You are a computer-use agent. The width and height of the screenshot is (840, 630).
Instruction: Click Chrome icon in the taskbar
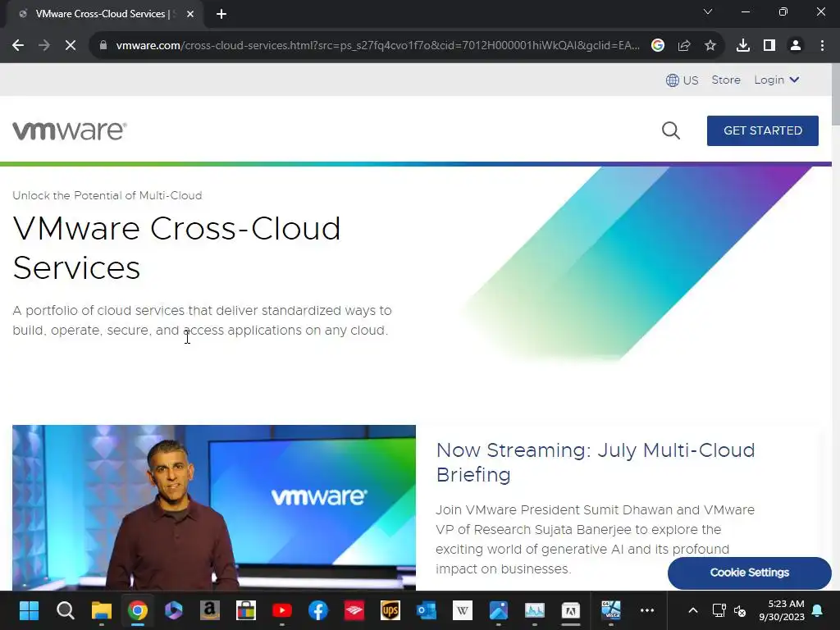tap(138, 610)
